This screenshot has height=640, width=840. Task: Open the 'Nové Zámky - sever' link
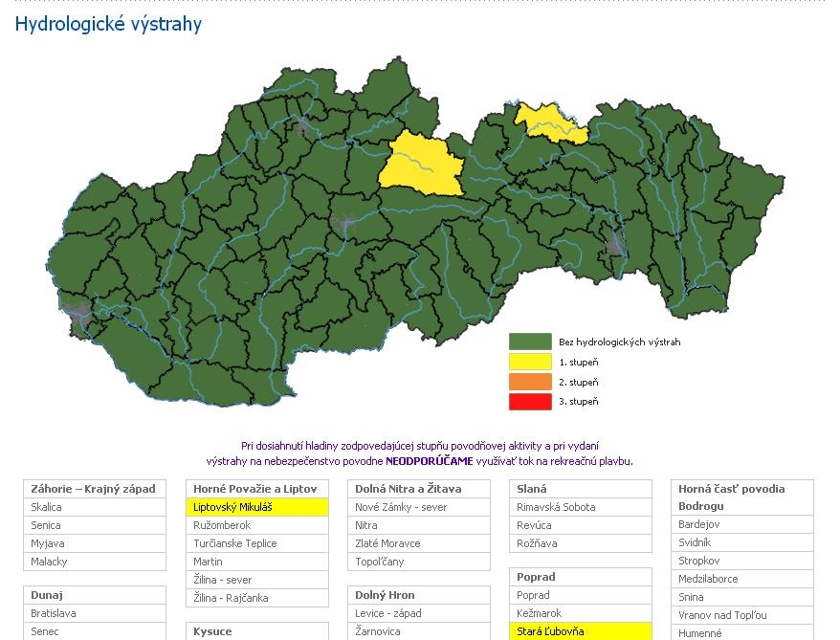coord(401,507)
